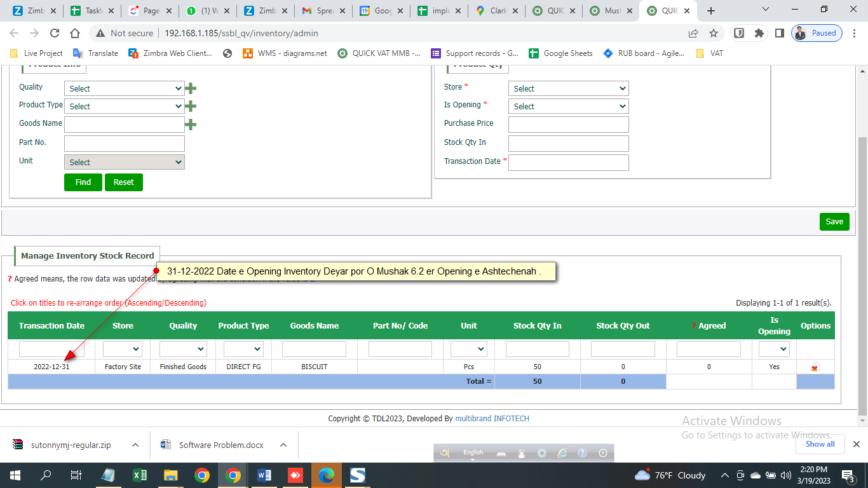Open the Store dropdown in Product Qty

(569, 88)
